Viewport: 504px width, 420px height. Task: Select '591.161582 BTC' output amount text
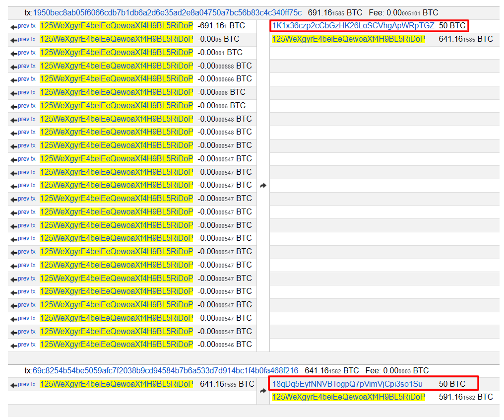466,397
